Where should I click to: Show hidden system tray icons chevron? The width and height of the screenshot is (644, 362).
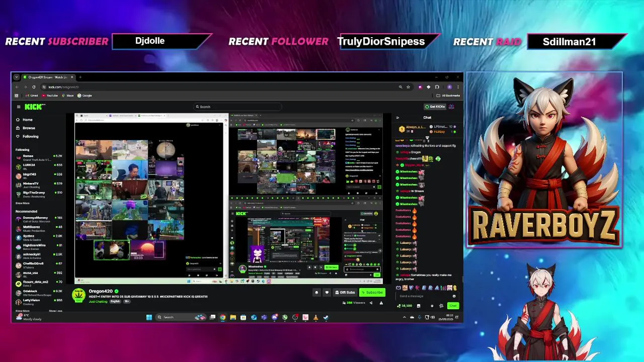(405, 317)
